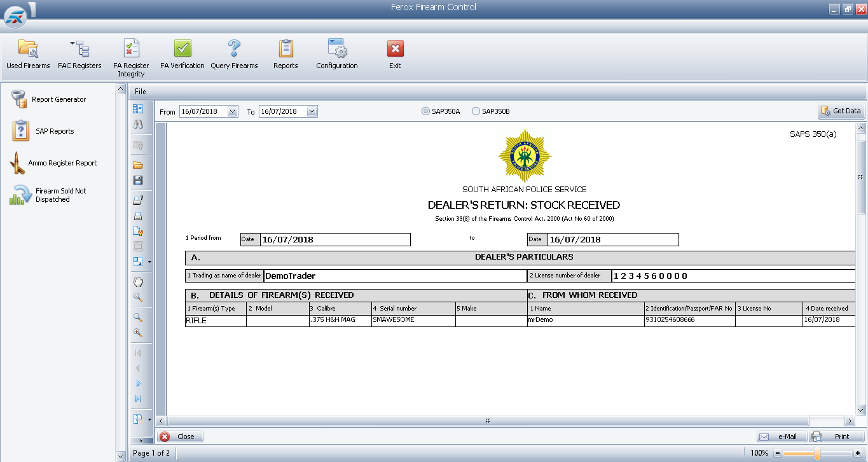Open the Used Firearms module
The image size is (868, 462).
(28, 55)
